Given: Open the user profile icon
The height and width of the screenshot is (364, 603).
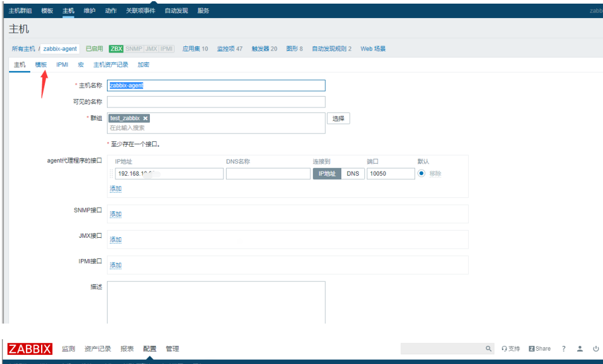Looking at the screenshot, I should point(579,349).
